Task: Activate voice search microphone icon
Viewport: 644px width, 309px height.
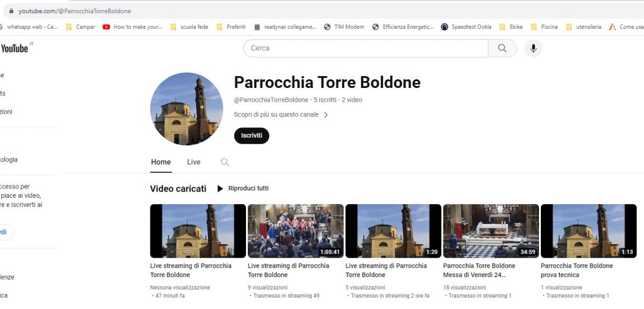Action: click(x=533, y=48)
